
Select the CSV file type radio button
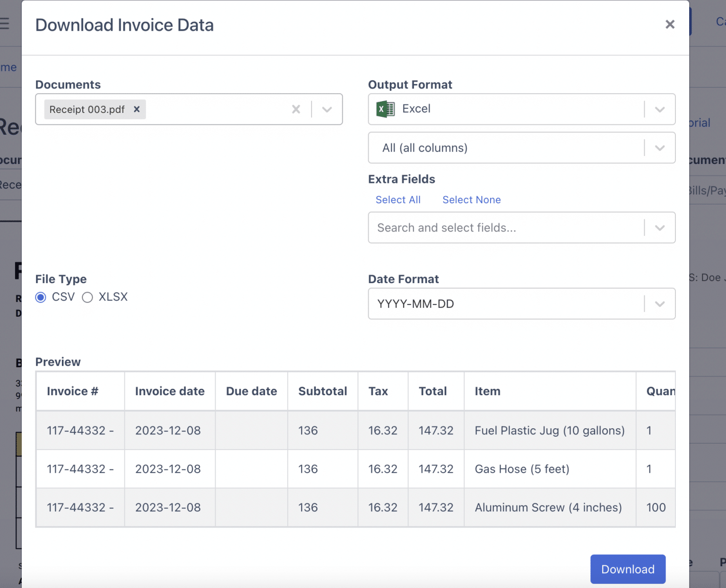click(40, 297)
